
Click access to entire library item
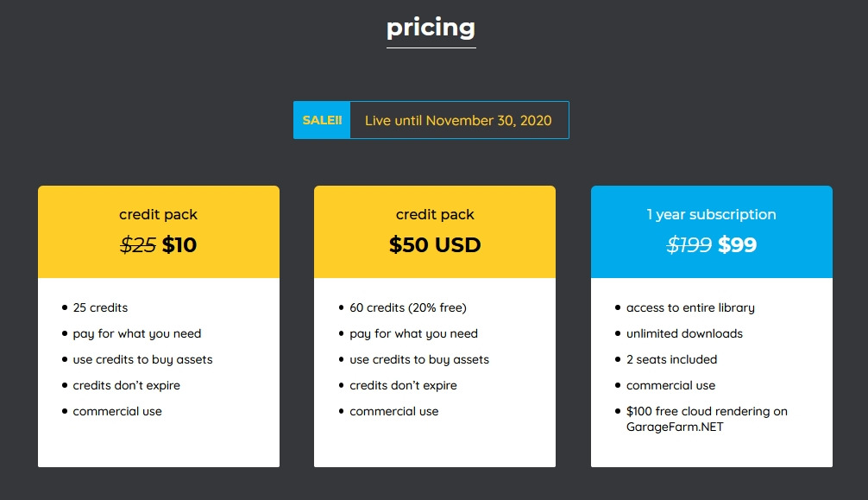point(690,307)
